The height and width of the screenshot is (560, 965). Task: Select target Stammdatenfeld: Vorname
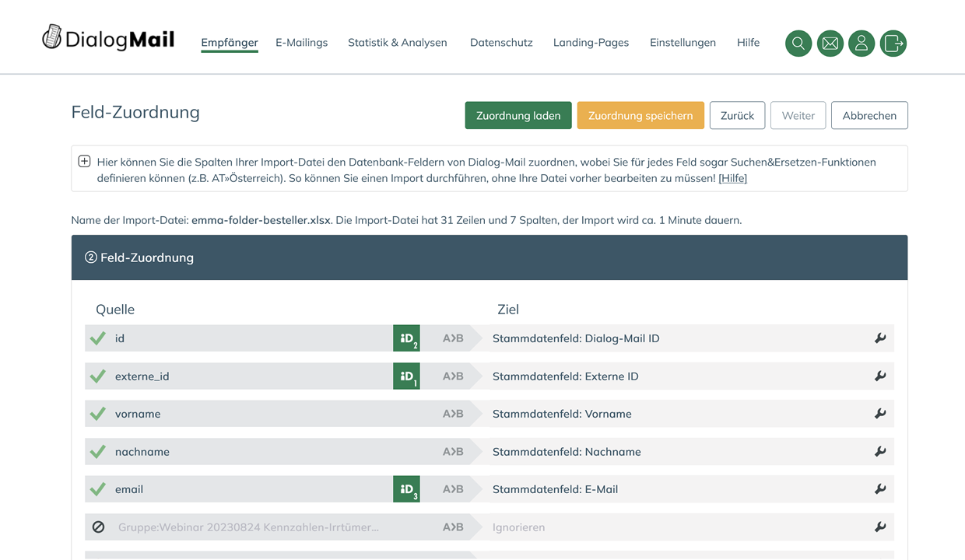[x=562, y=414]
